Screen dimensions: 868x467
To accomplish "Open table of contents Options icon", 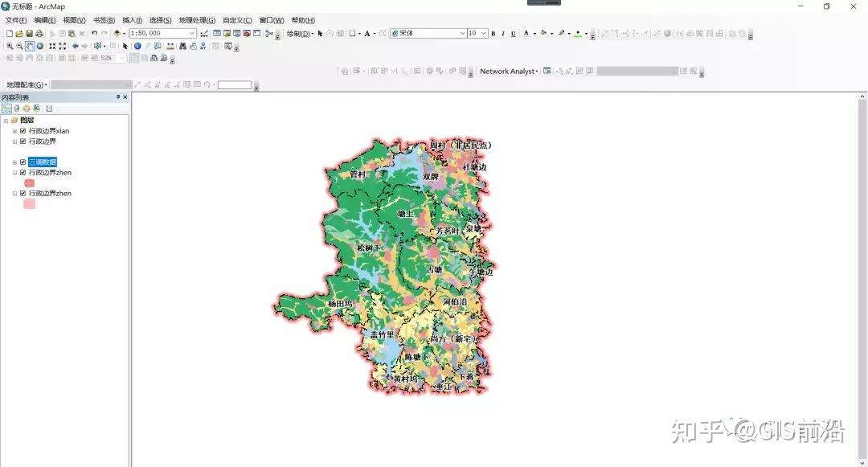I will pos(49,109).
